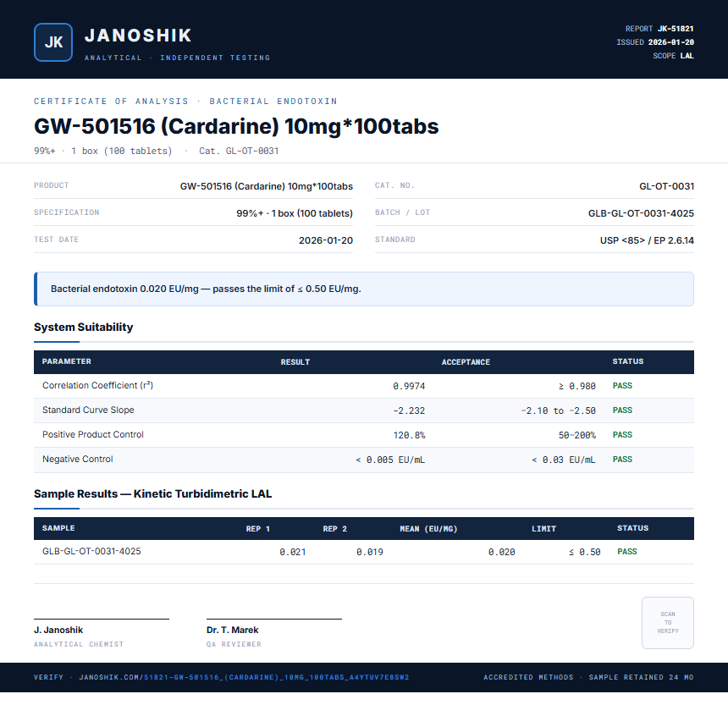Select Cat. No. value GL-OT-0031
Viewport: 728px width, 716px height.
666,186
